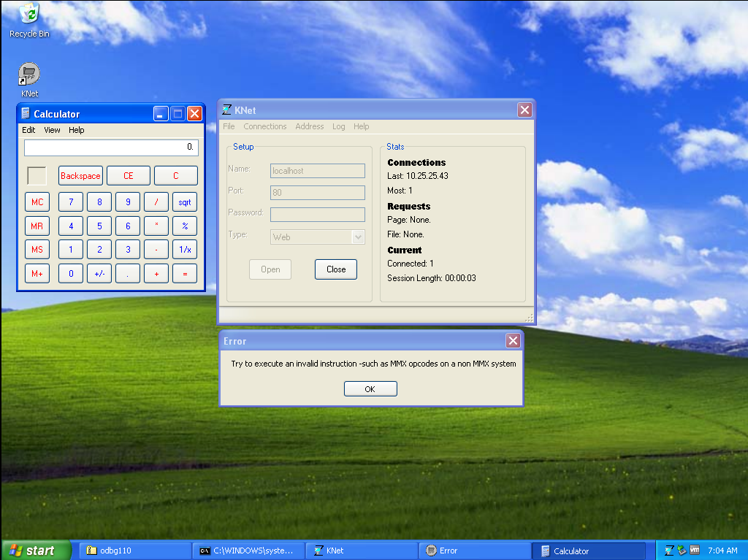Click the VMware tools tray icon

[x=695, y=550]
